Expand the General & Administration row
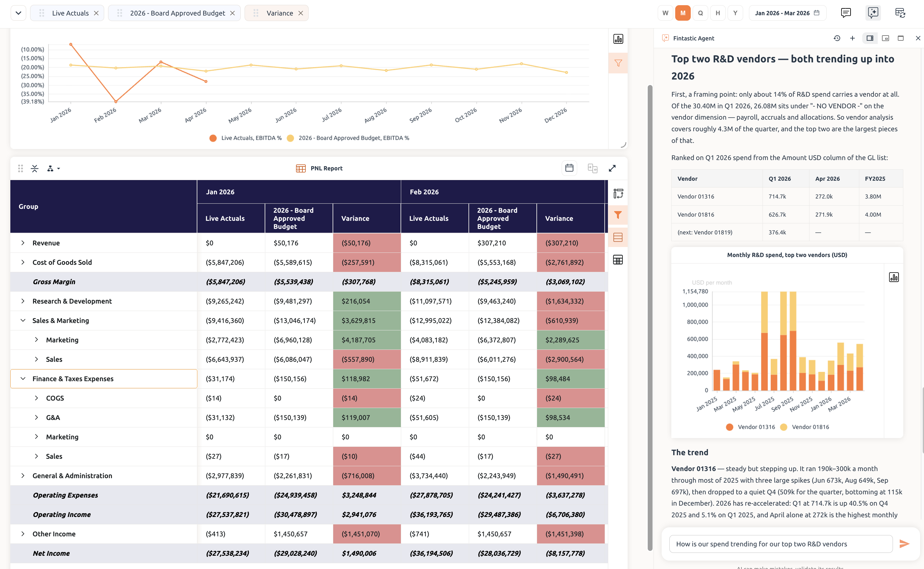Screen dimensions: 924x569 point(23,476)
